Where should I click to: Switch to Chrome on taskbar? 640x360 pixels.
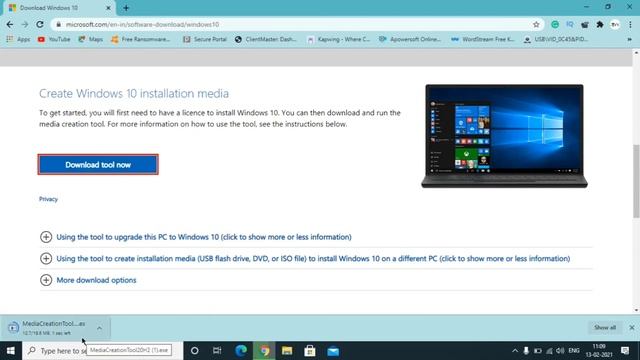[x=264, y=351]
